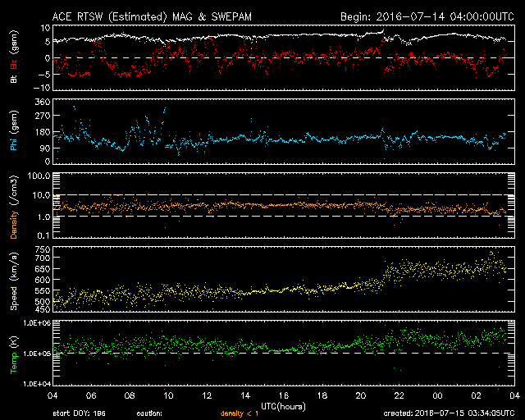The width and height of the screenshot is (525, 420).
Task: Select the created timestamp in footer
Action: pos(447,413)
